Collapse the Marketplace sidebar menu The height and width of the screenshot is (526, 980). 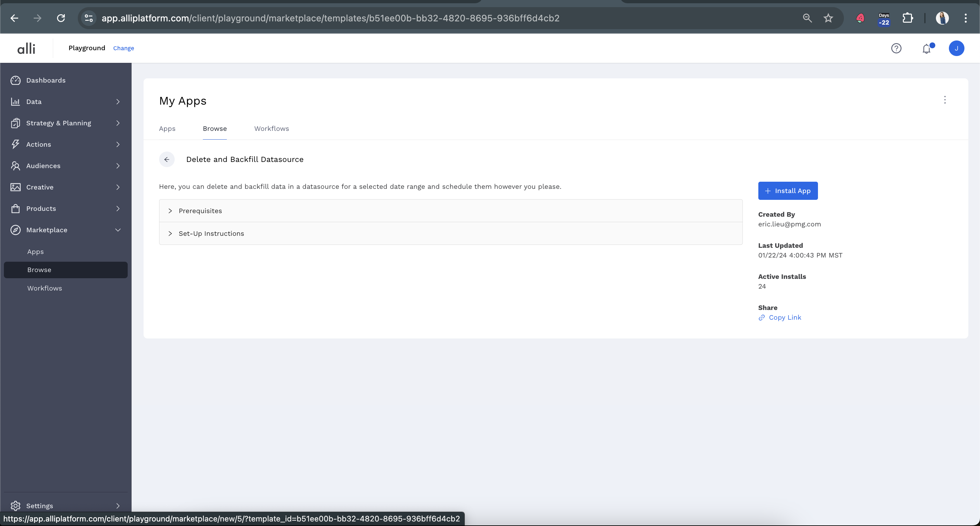[118, 230]
